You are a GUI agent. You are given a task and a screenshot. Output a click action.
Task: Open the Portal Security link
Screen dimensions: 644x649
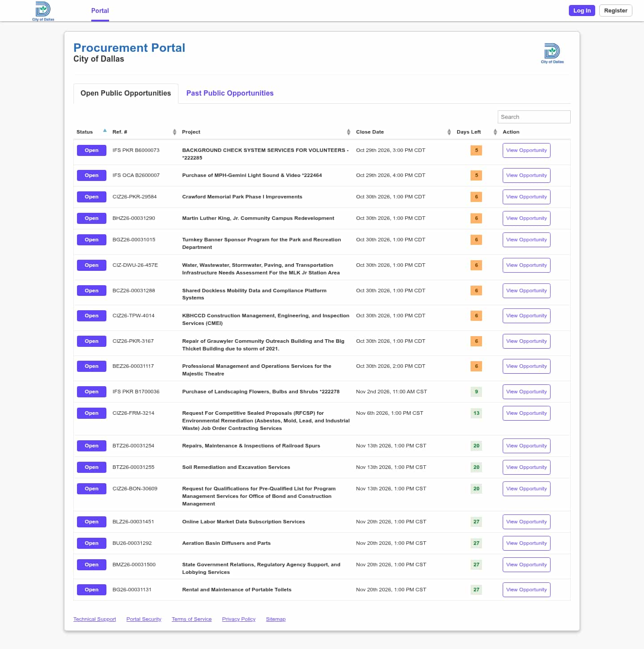coord(144,619)
